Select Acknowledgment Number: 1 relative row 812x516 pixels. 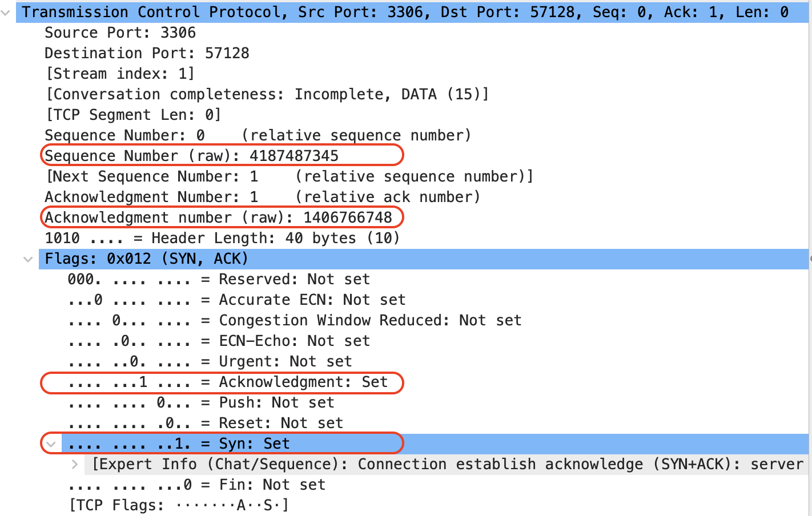coord(263,197)
